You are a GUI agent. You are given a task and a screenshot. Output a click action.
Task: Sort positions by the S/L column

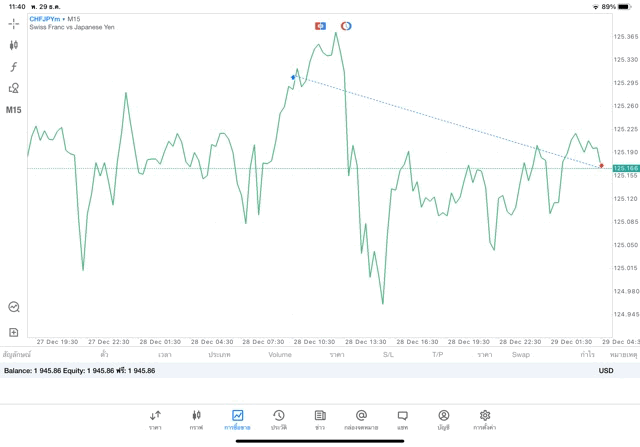click(x=388, y=354)
